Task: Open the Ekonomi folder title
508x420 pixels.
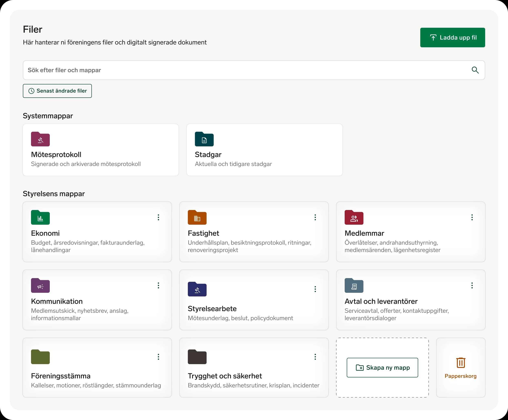Action: pos(45,233)
